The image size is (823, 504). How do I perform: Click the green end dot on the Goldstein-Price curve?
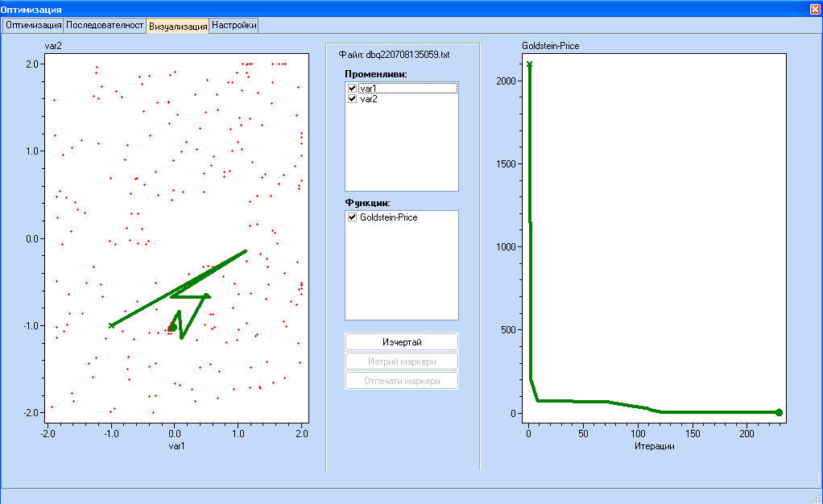coord(779,412)
